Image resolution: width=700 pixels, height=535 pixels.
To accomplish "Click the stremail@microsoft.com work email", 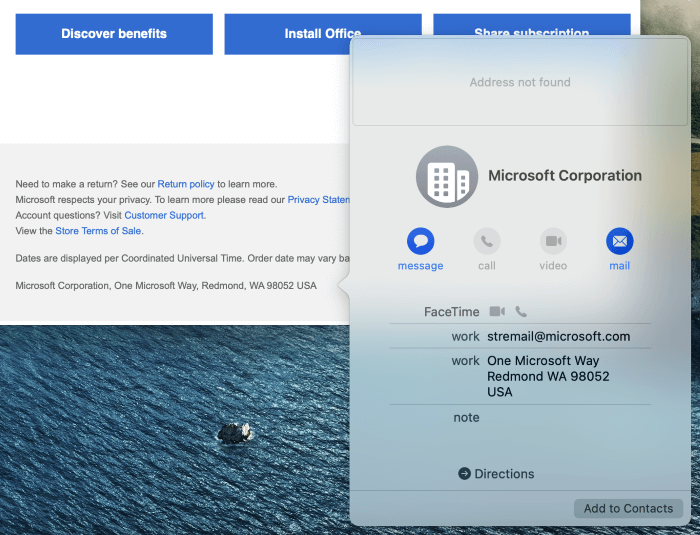I will 558,336.
